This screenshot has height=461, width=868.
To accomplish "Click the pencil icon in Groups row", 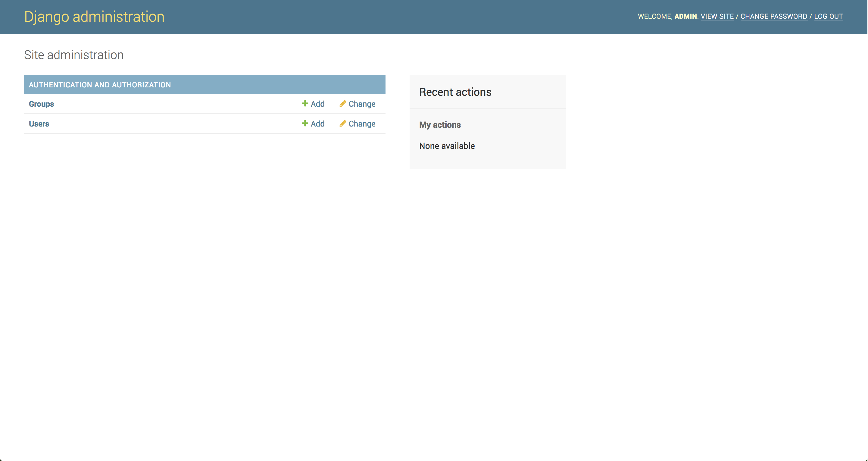I will (x=343, y=103).
